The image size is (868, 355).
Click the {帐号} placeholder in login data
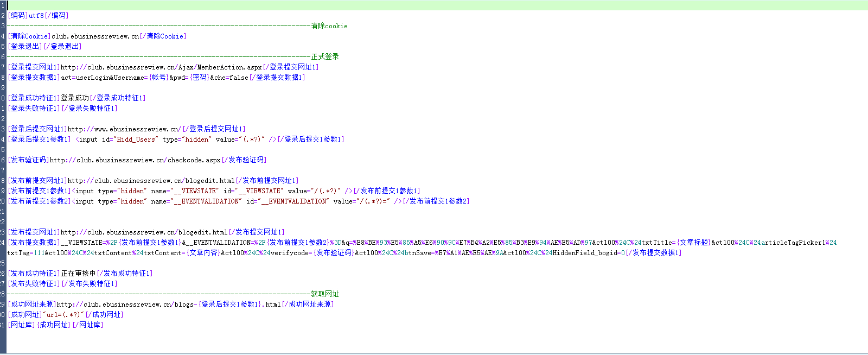click(158, 78)
